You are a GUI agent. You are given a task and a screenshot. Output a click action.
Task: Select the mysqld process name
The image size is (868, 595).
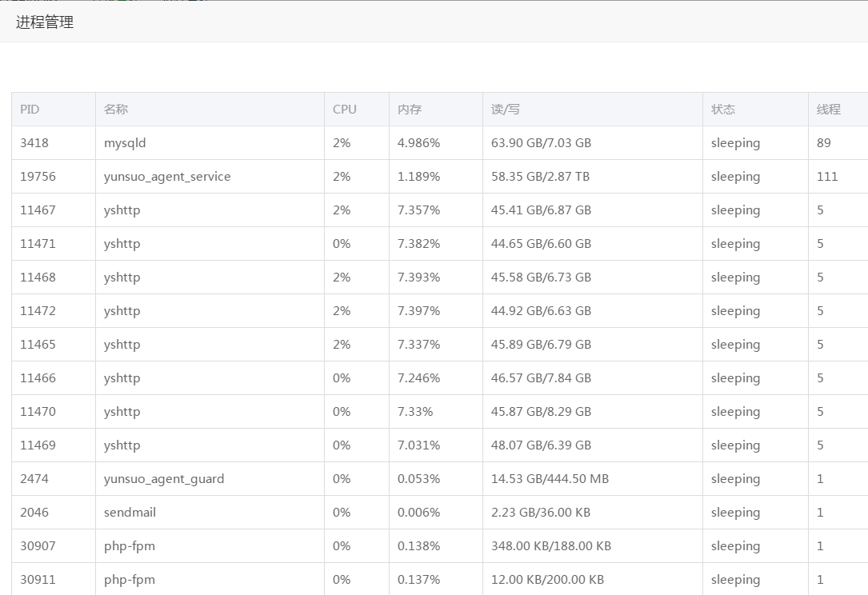125,143
